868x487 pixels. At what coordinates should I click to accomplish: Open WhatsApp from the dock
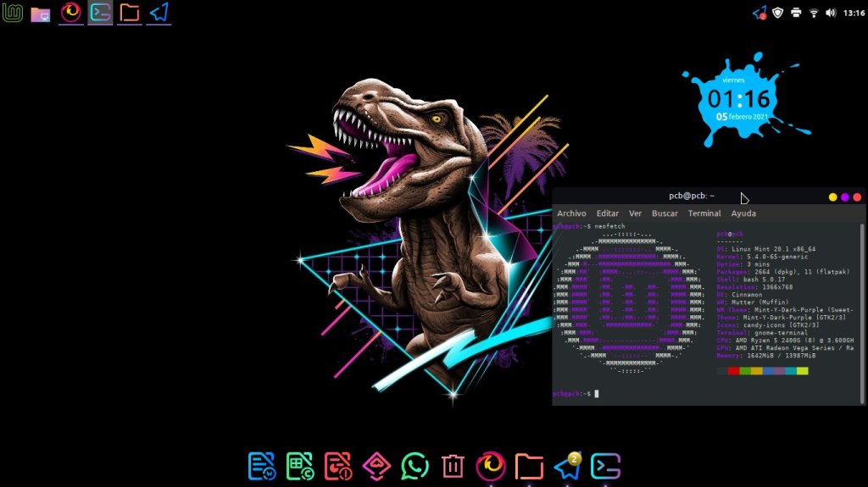[415, 466]
